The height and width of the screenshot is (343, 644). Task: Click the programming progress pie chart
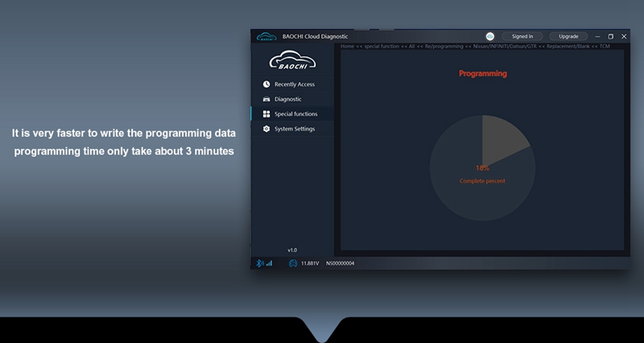[x=482, y=168]
